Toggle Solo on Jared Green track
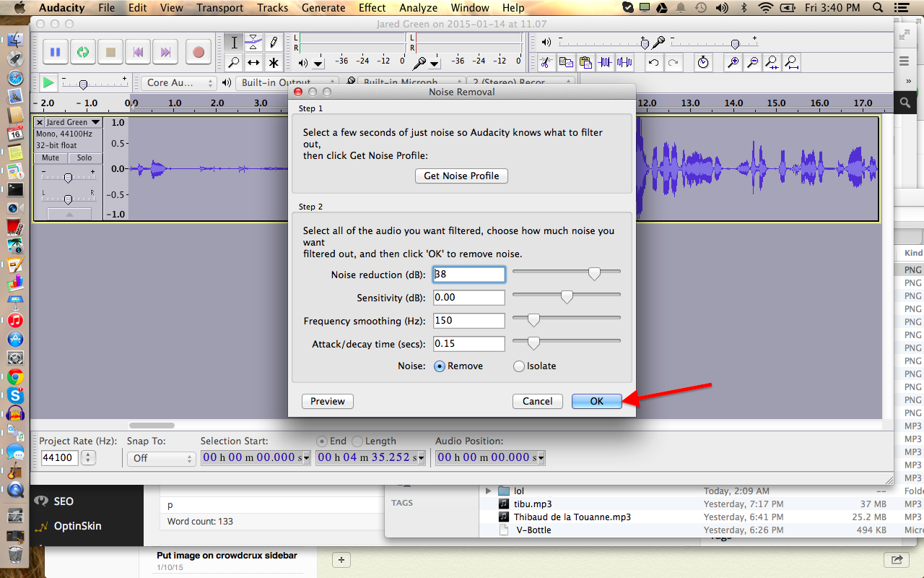This screenshot has height=578, width=924. point(84,158)
